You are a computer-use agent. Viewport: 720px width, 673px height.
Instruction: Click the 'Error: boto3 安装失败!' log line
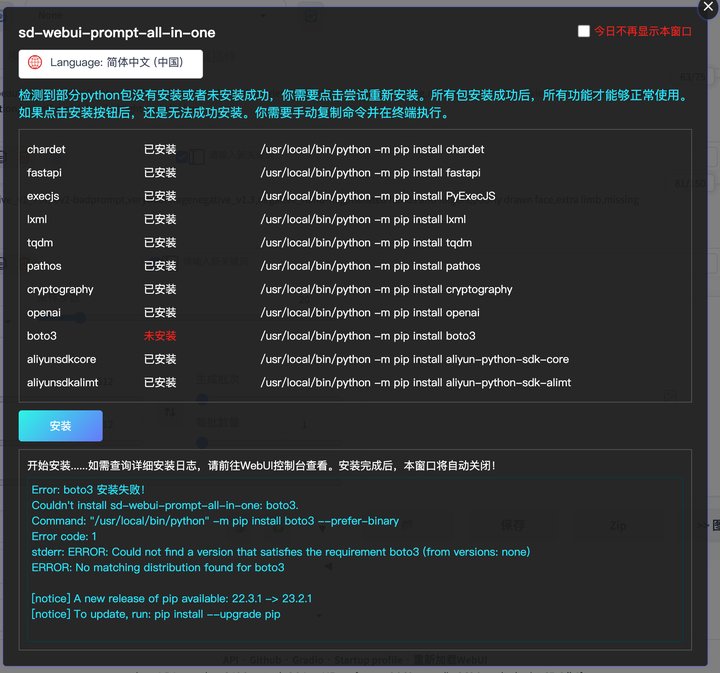coord(88,490)
